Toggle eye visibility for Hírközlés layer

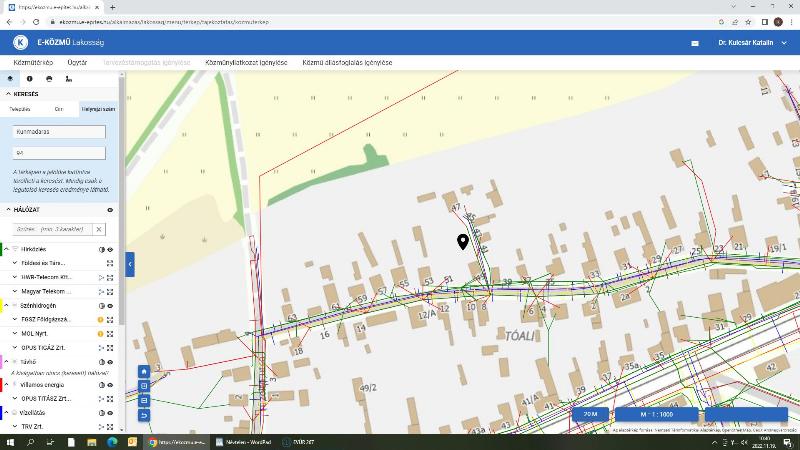110,249
